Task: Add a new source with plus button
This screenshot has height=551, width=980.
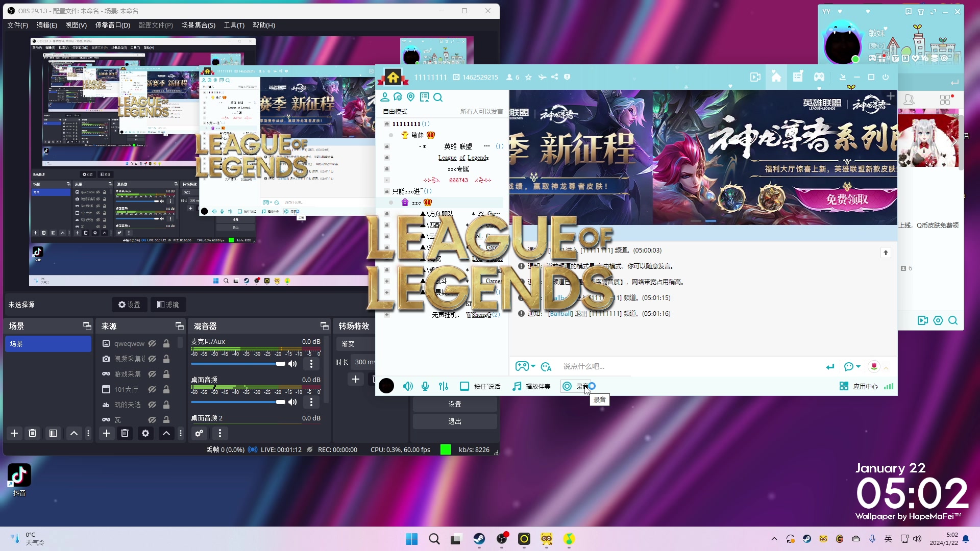Action: (106, 433)
